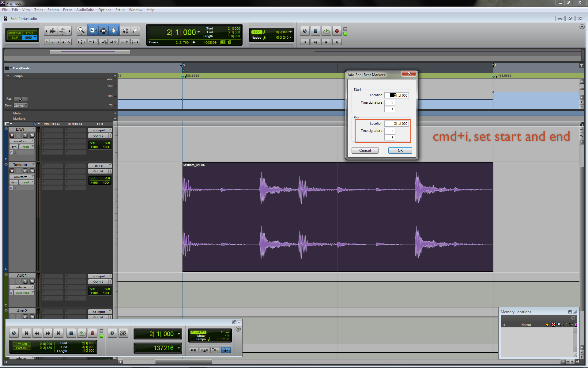Record-enable the DAW track
The image size is (588, 368).
pos(12,135)
